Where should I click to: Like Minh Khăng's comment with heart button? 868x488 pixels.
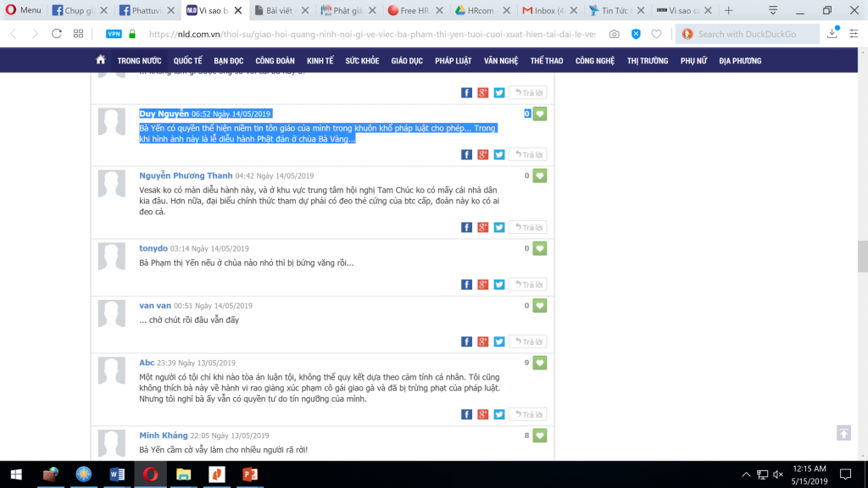(540, 435)
